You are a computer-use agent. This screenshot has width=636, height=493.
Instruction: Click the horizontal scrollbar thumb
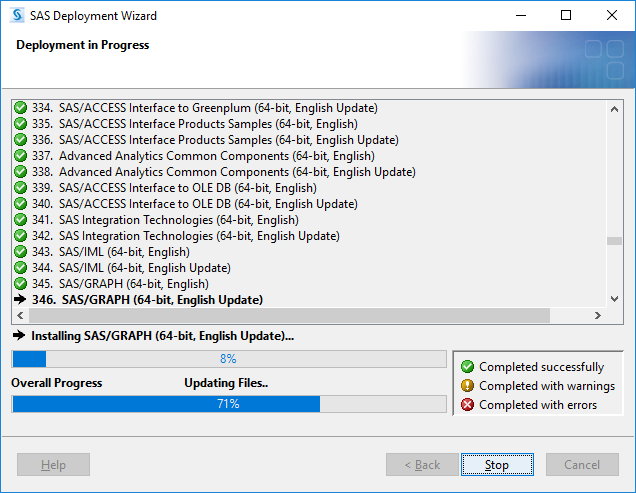289,315
